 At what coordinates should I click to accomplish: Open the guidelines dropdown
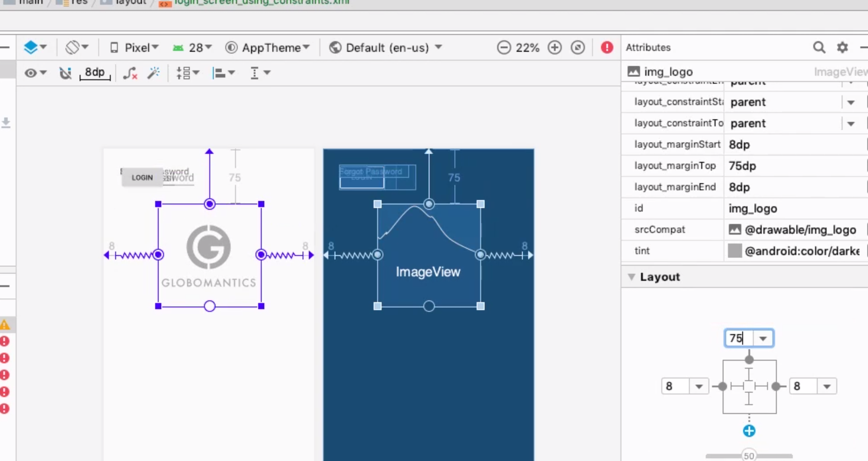coord(260,73)
